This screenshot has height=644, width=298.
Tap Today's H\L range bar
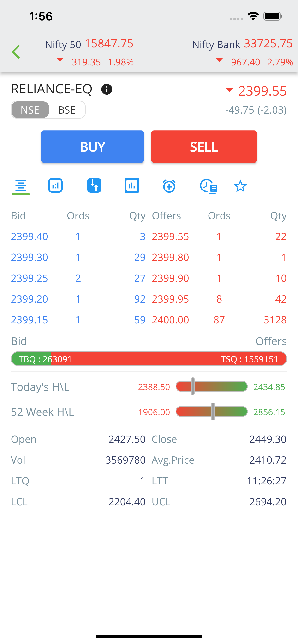(212, 386)
